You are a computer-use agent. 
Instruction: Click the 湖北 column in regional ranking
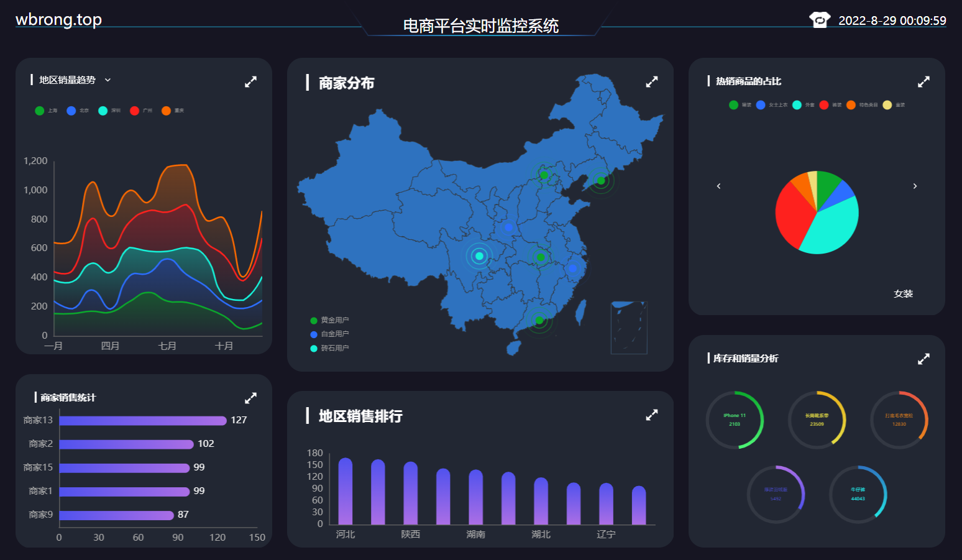(x=541, y=501)
